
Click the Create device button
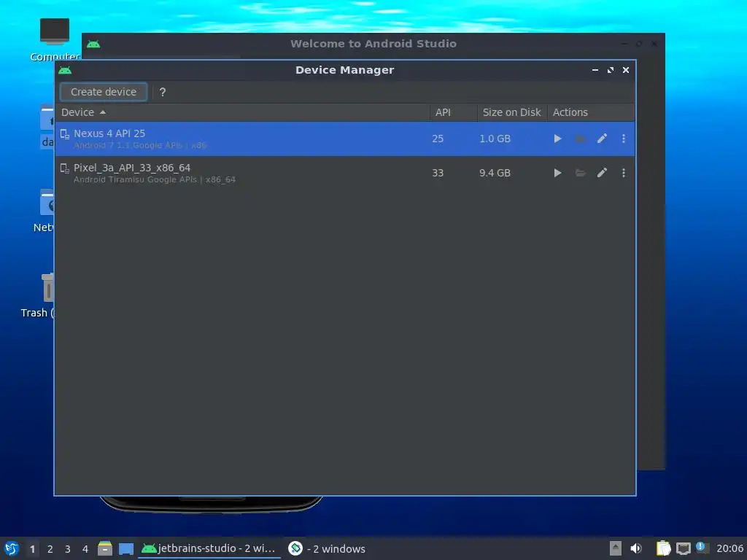coord(104,92)
